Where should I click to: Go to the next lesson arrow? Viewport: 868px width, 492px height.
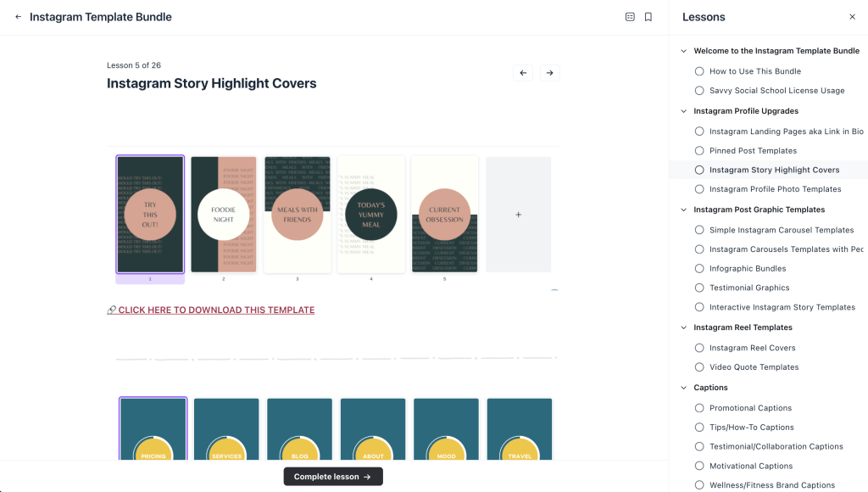[x=549, y=73]
